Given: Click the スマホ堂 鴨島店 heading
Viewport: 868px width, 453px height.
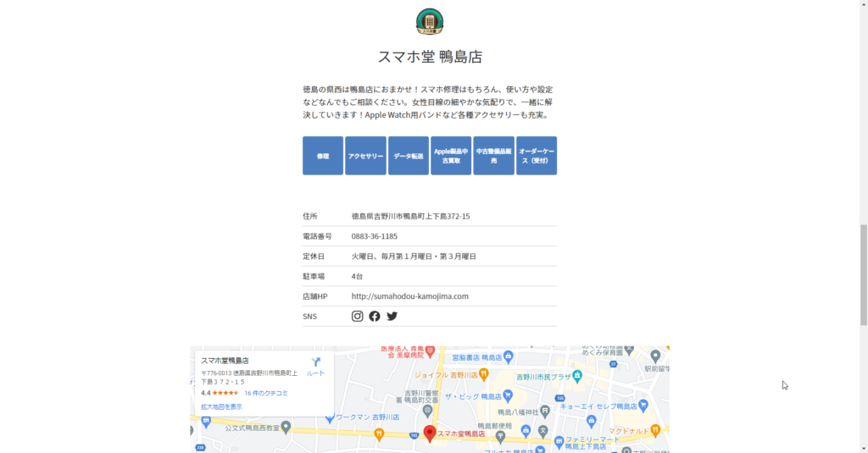Looking at the screenshot, I should [430, 57].
